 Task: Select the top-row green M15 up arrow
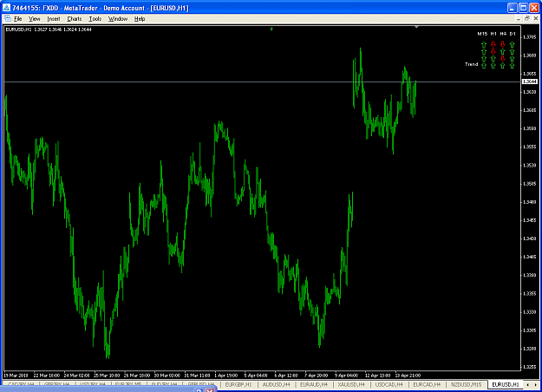(x=484, y=44)
